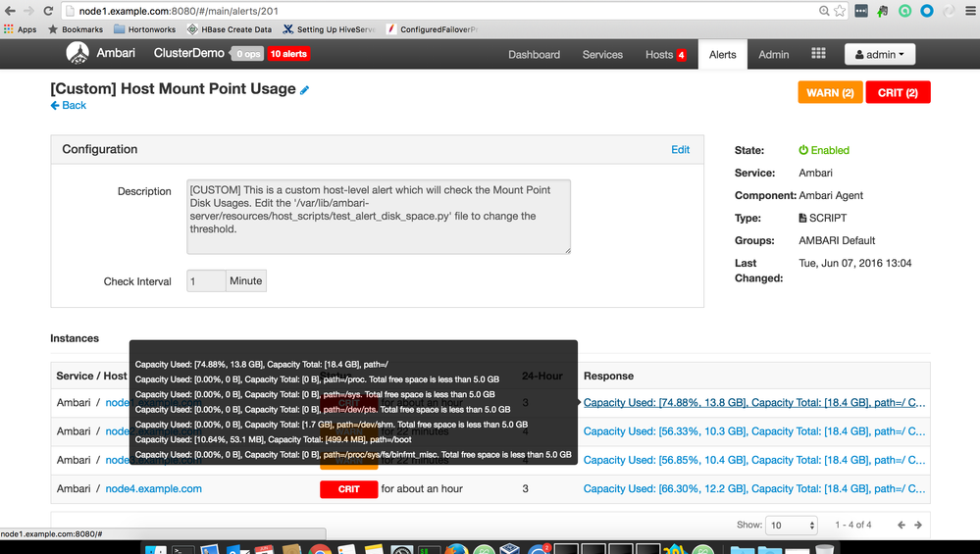Click the red 4 badge beside Hosts
Image resolution: width=980 pixels, height=554 pixels.
point(681,55)
